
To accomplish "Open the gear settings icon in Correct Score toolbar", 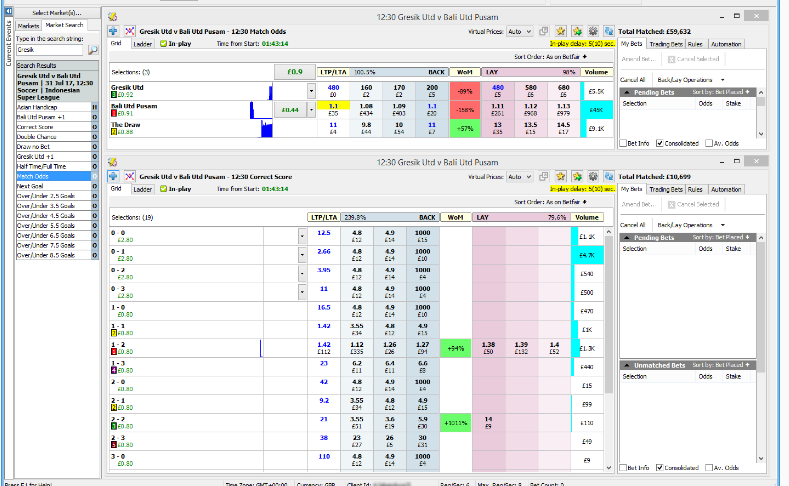I will tap(593, 177).
